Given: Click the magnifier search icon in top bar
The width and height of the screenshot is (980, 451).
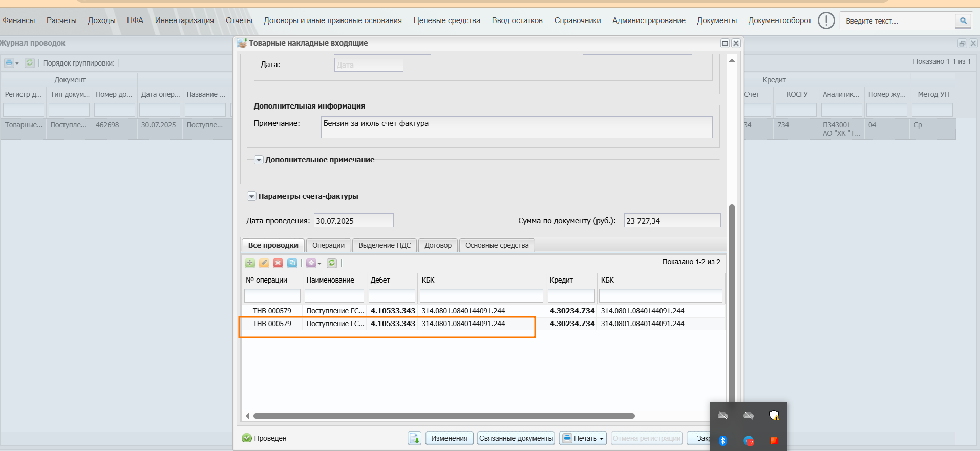Looking at the screenshot, I should tap(963, 21).
